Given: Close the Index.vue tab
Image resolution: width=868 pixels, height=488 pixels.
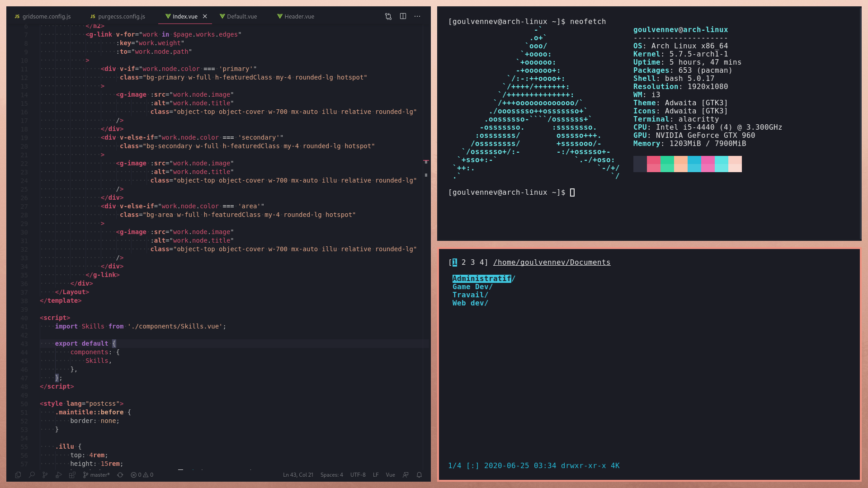Looking at the screenshot, I should [205, 16].
